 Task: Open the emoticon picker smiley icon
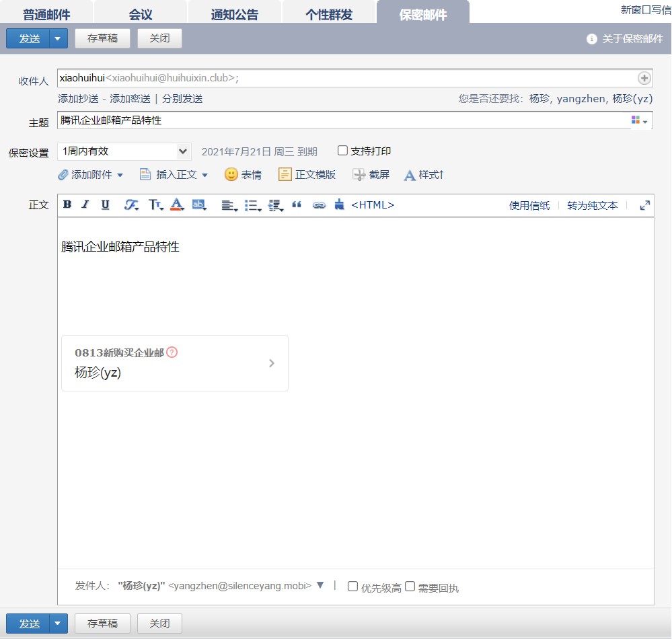pos(231,174)
